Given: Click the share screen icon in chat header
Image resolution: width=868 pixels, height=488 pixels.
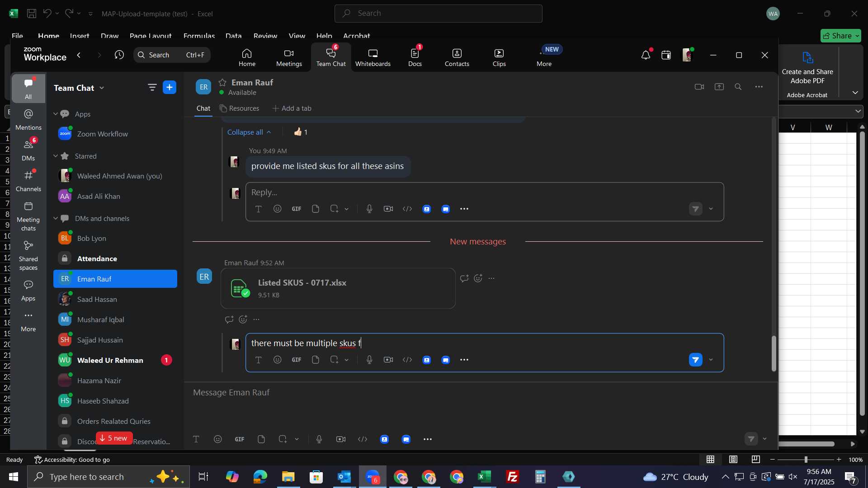Looking at the screenshot, I should (719, 87).
